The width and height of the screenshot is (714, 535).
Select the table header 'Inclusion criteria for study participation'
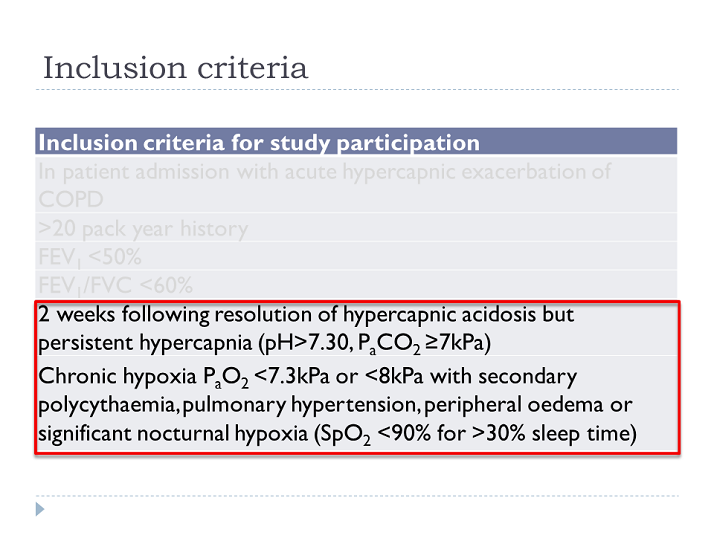356,142
